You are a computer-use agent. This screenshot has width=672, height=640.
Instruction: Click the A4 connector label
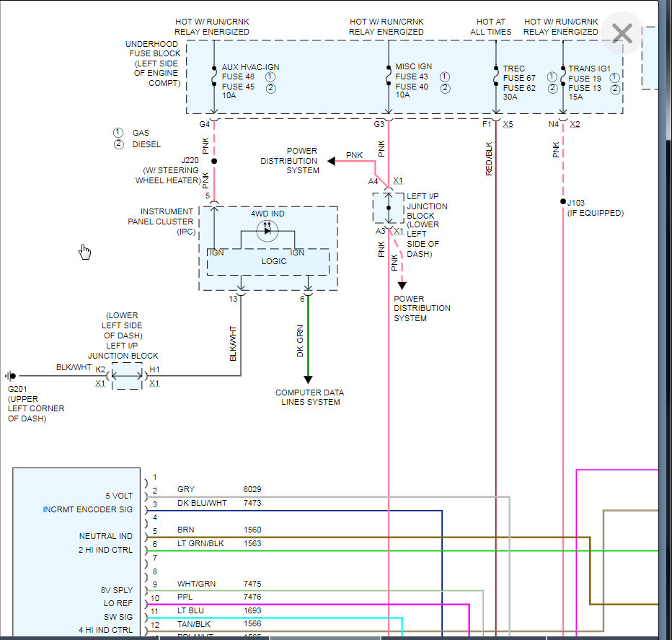point(373,181)
